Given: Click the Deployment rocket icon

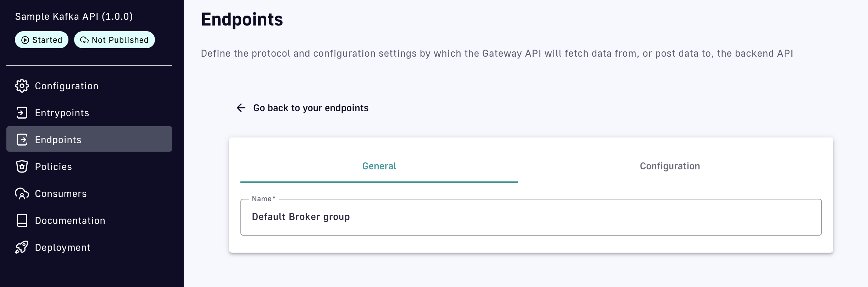Looking at the screenshot, I should click(x=22, y=247).
